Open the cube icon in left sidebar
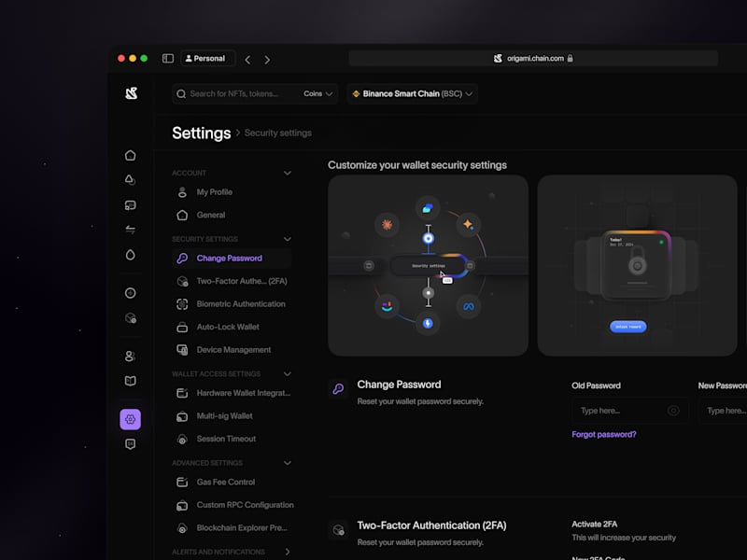The width and height of the screenshot is (747, 560). point(130,318)
